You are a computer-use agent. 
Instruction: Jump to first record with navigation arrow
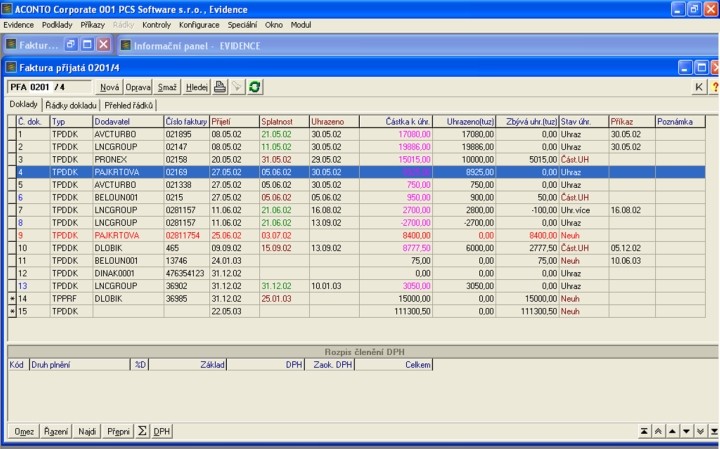(x=645, y=431)
